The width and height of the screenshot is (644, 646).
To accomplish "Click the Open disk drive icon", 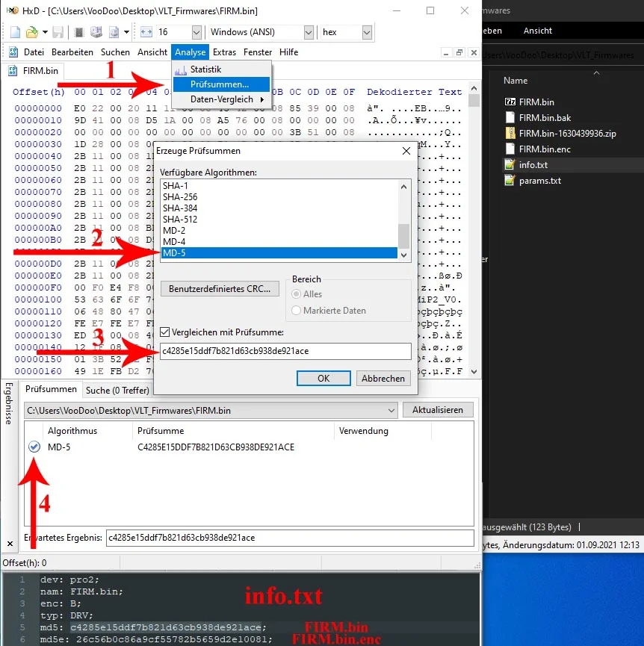I will click(x=96, y=32).
